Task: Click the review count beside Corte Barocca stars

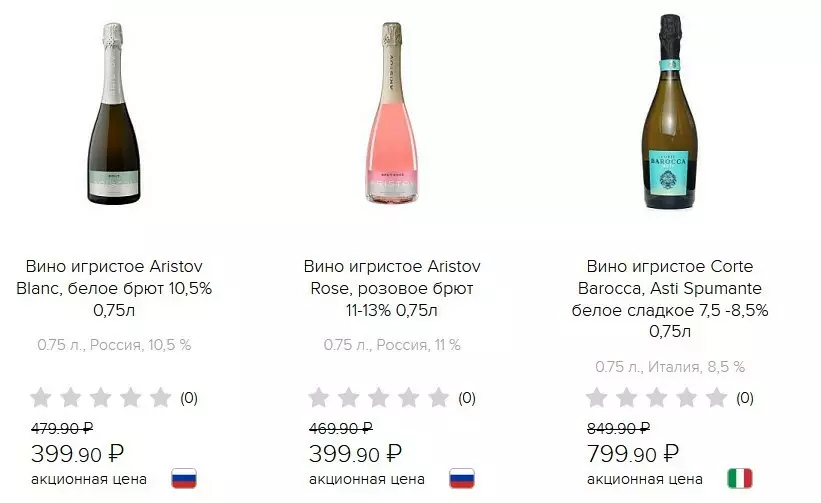Action: (x=744, y=398)
